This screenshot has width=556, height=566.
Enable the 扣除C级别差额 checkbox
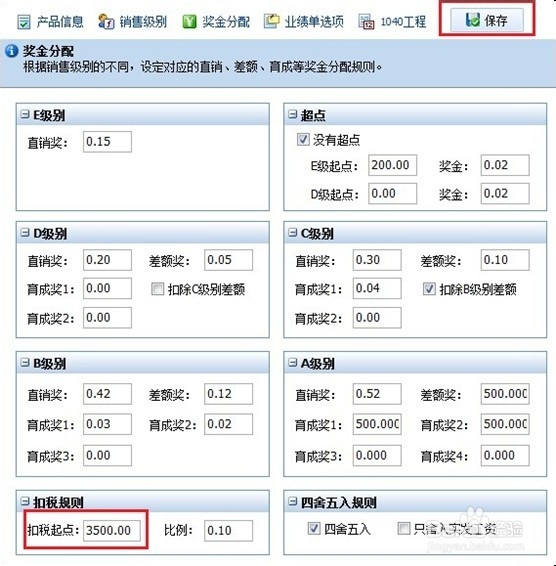pos(157,289)
